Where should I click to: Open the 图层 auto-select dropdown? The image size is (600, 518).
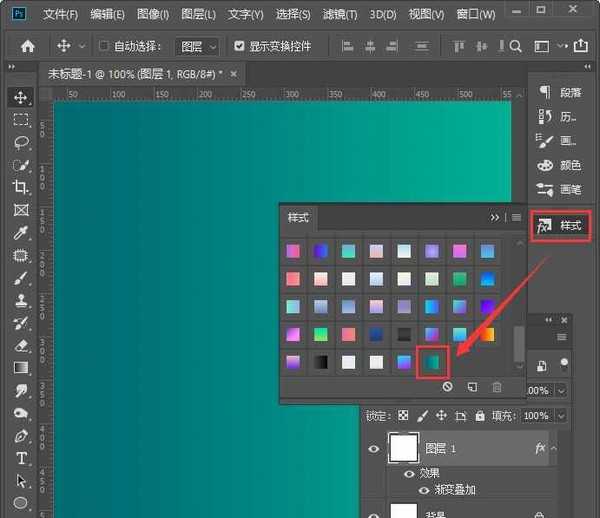click(198, 47)
